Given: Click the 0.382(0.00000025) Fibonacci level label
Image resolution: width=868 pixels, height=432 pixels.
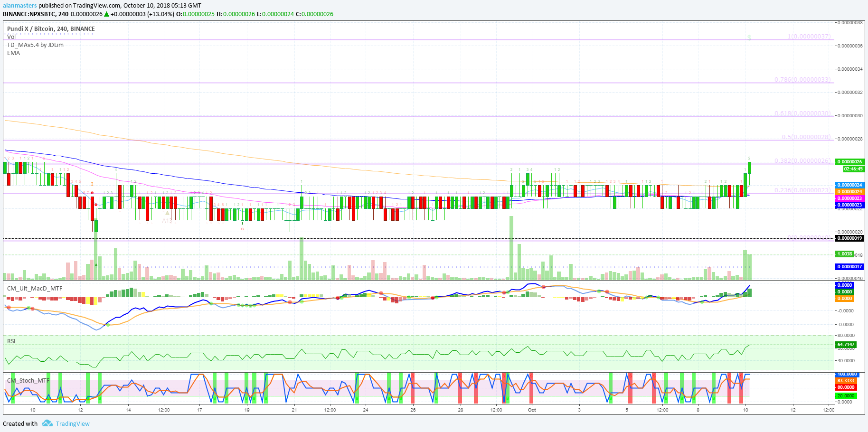Looking at the screenshot, I should pos(803,161).
